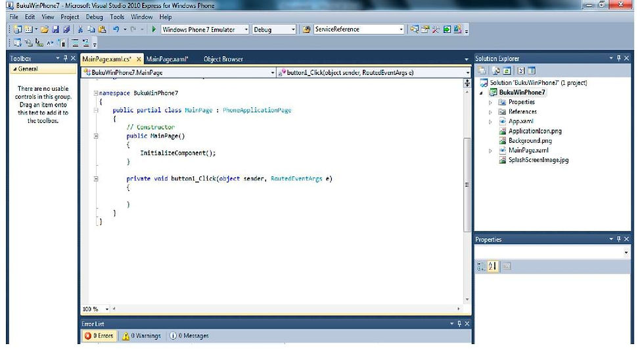The image size is (644, 350).
Task: Open the Project menu
Action: coord(70,17)
